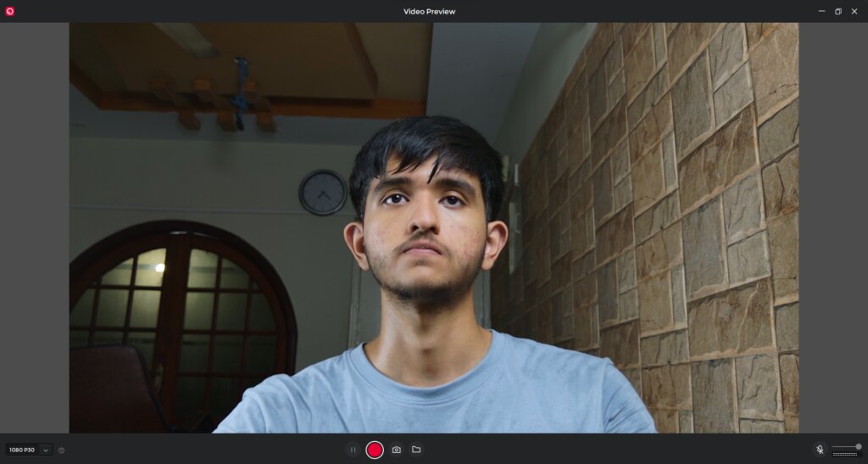This screenshot has height=464, width=868.
Task: Click the webcam video preview area
Action: 433,227
